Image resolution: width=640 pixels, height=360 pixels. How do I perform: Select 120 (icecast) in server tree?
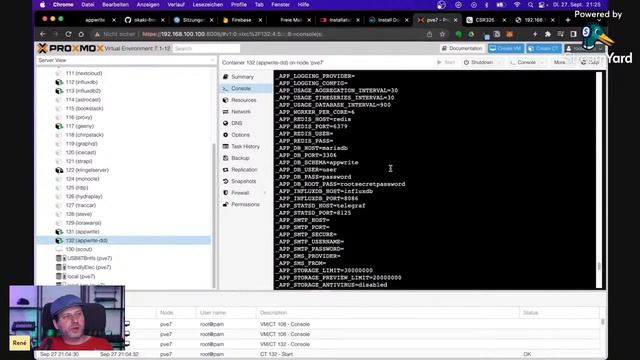(x=81, y=153)
